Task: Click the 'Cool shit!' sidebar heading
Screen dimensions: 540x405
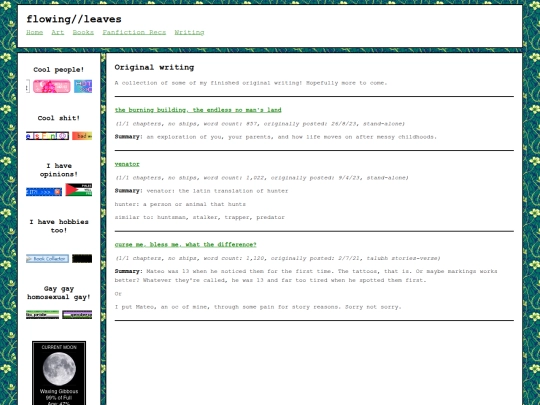Action: (59, 118)
